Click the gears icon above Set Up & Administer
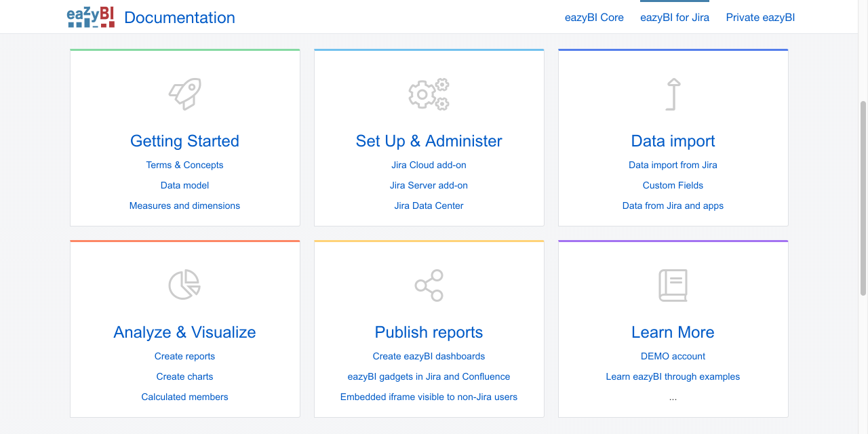This screenshot has height=434, width=868. click(x=429, y=94)
